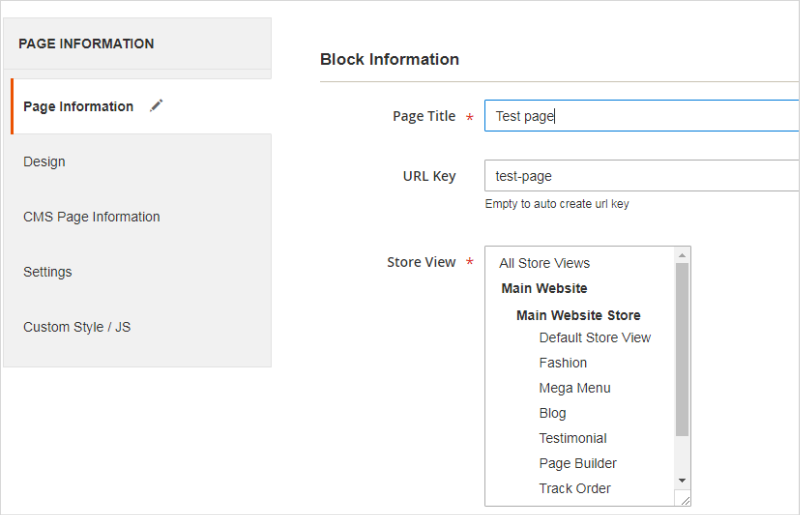
Task: Click the pencil icon beside Page Information
Action: coord(156,106)
